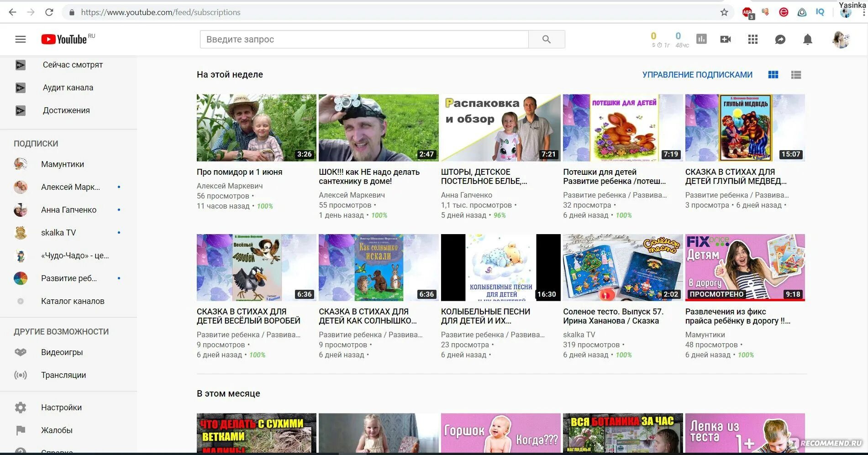
Task: Open the 'Про помидор и 1 июня' thumbnail
Action: (x=256, y=128)
